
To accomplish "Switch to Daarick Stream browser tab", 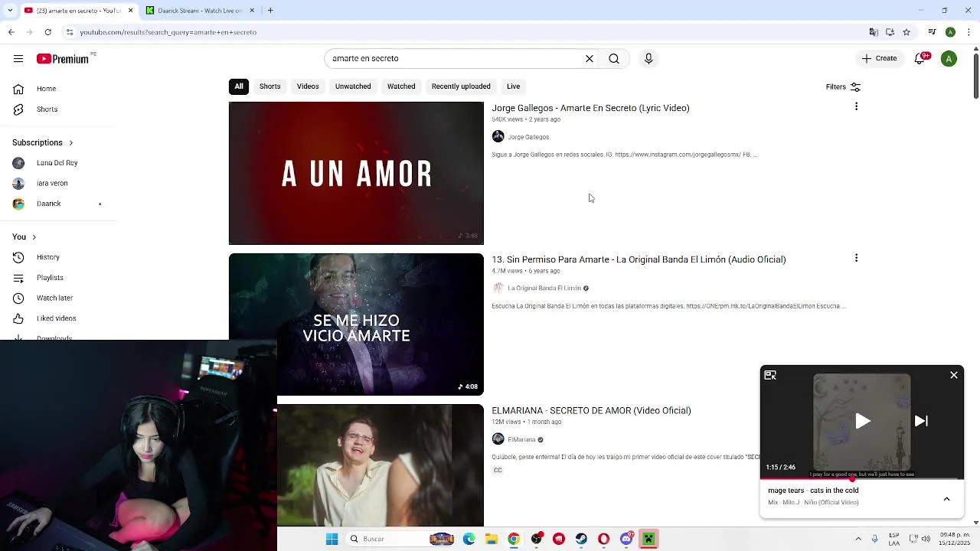I will pos(199,11).
